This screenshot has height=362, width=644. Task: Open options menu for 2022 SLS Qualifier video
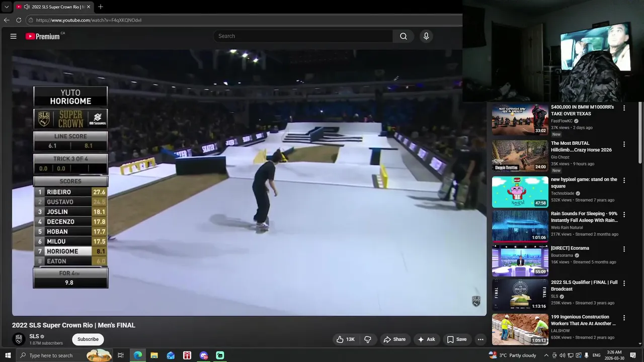pos(624,283)
